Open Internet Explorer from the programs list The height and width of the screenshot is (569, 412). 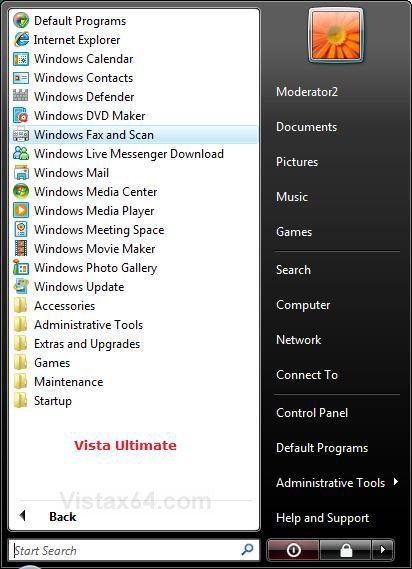coord(77,40)
